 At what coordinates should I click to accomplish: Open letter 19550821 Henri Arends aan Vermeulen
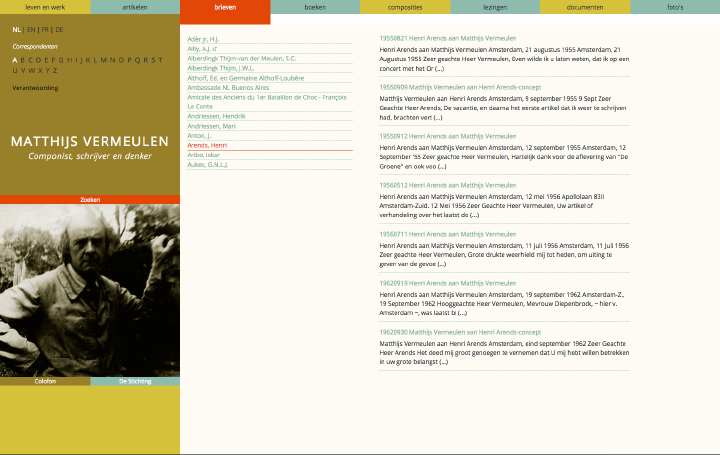point(448,39)
